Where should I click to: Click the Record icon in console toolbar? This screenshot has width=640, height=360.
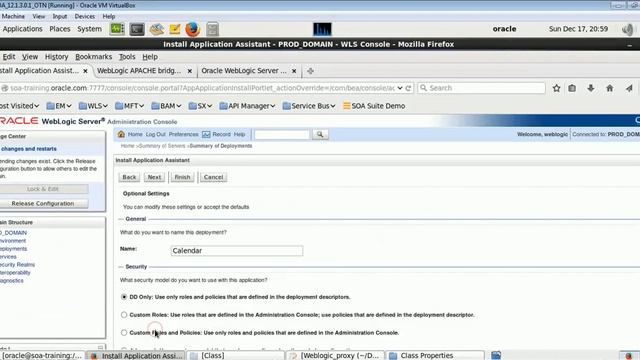coord(206,134)
